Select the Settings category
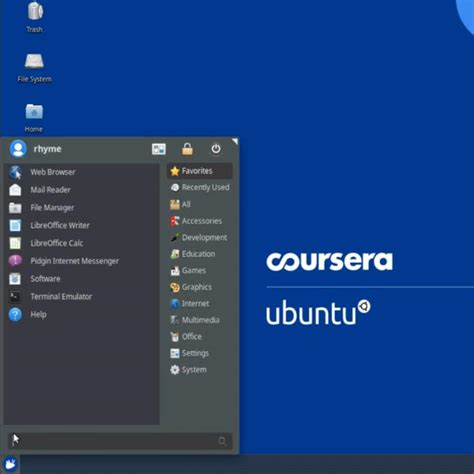The image size is (474, 474). point(200,353)
